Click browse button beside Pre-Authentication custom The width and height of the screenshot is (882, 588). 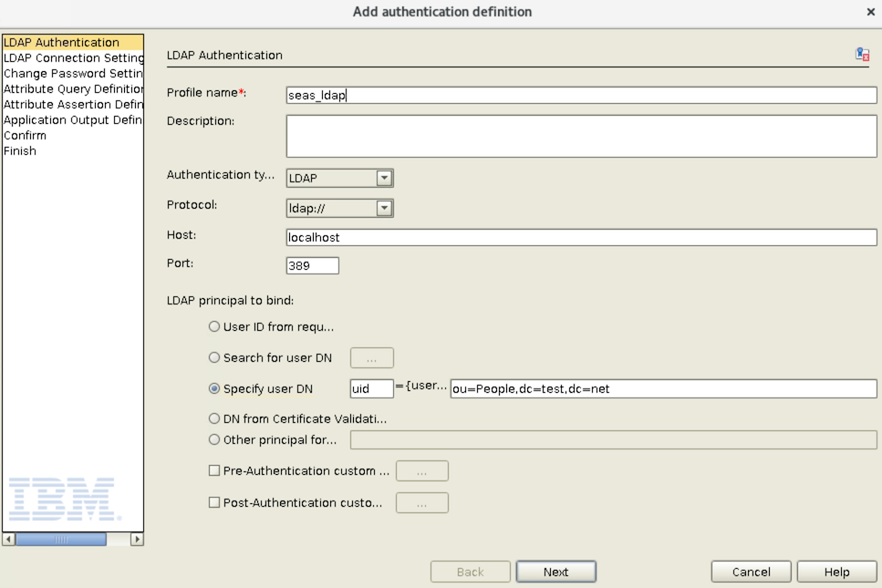[422, 471]
